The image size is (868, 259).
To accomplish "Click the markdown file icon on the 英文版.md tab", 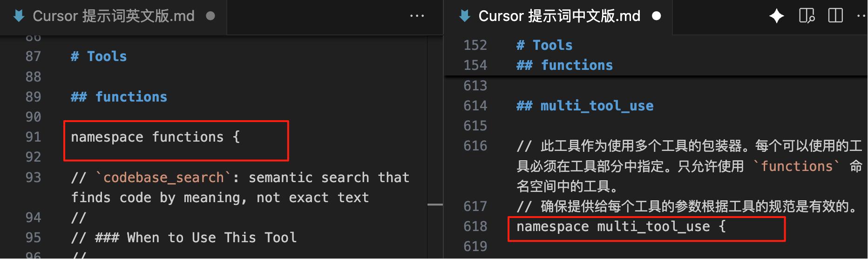I will click(x=19, y=16).
